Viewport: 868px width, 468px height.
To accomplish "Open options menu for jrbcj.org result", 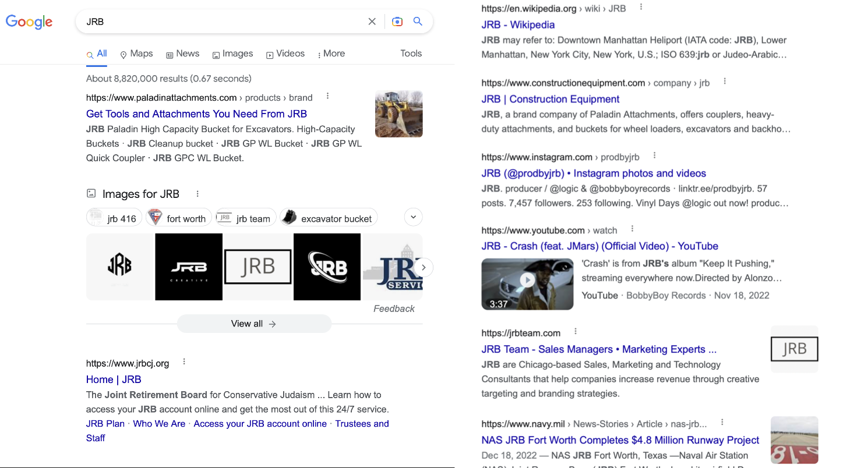I will click(x=184, y=361).
